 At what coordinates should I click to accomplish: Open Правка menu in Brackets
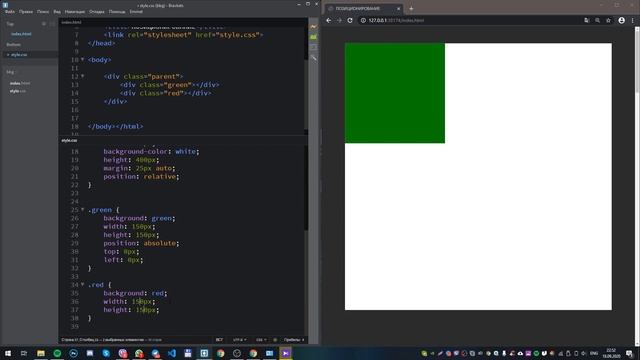point(26,12)
